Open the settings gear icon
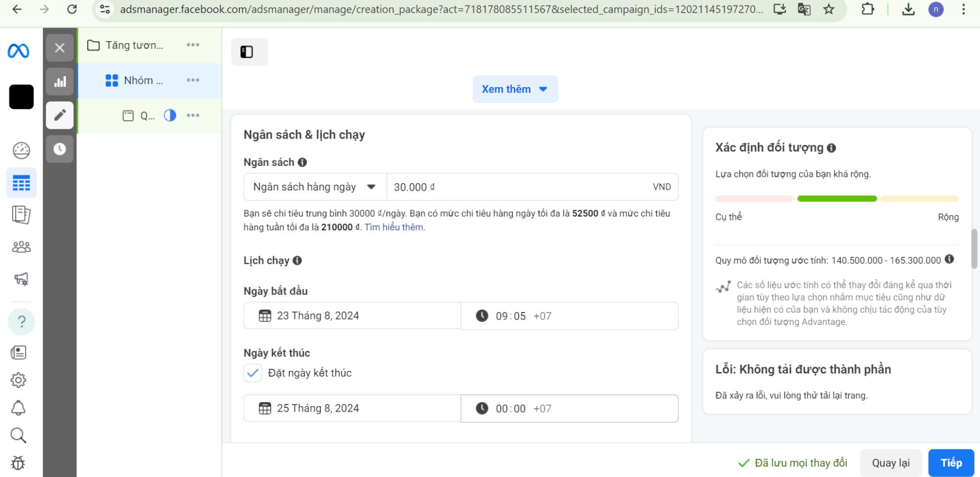This screenshot has width=980, height=477. [18, 380]
